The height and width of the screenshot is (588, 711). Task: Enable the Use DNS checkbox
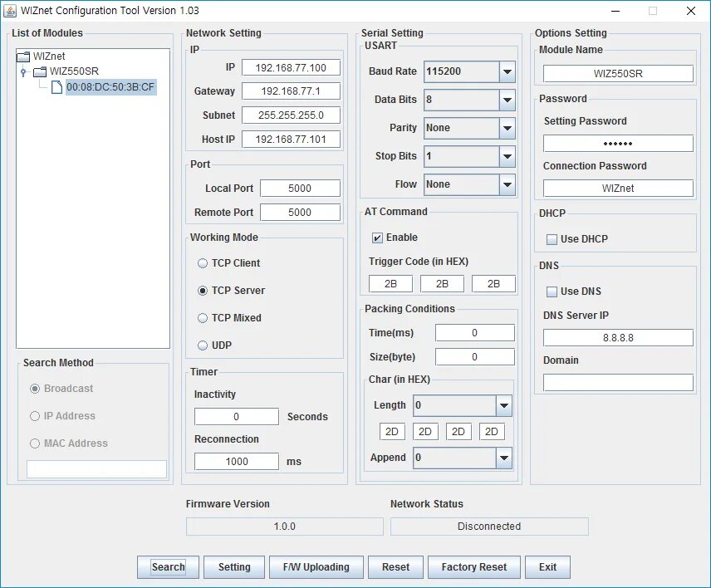[x=552, y=292]
